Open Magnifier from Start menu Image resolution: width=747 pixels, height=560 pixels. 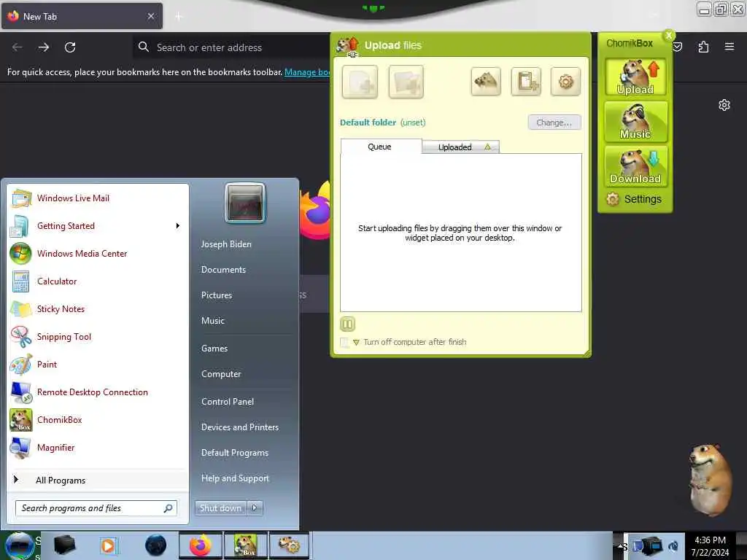[x=98, y=448]
